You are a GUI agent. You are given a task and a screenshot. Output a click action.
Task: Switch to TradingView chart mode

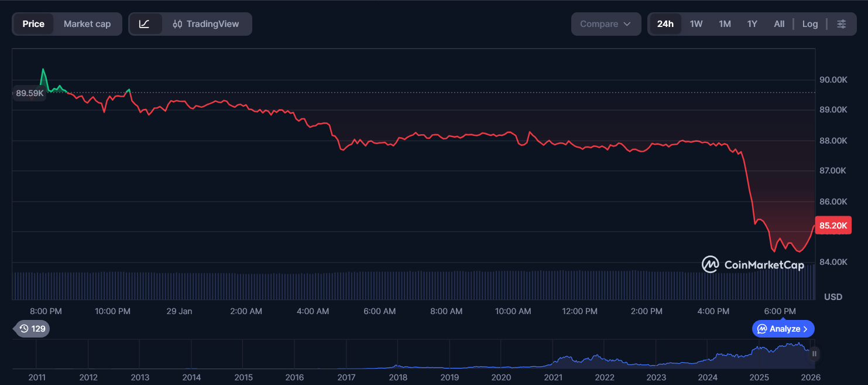coord(206,24)
